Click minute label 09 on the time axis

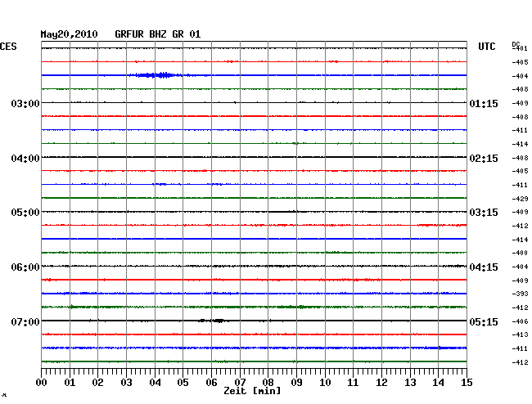pos(296,383)
